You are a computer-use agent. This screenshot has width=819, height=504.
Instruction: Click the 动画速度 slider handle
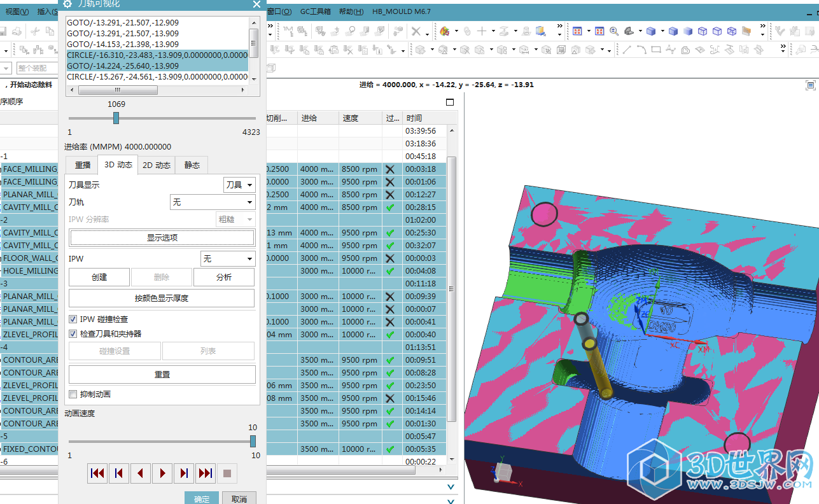(253, 441)
